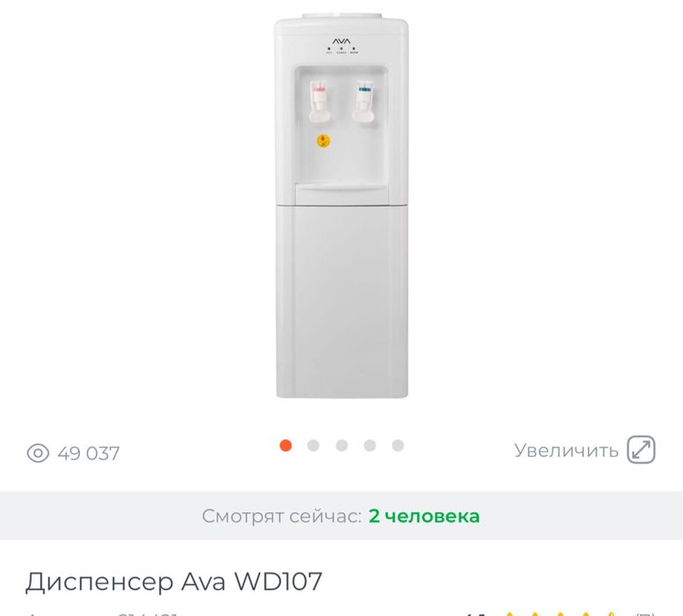Click the indicator lights under the AVA logo
The image size is (683, 616).
(341, 50)
